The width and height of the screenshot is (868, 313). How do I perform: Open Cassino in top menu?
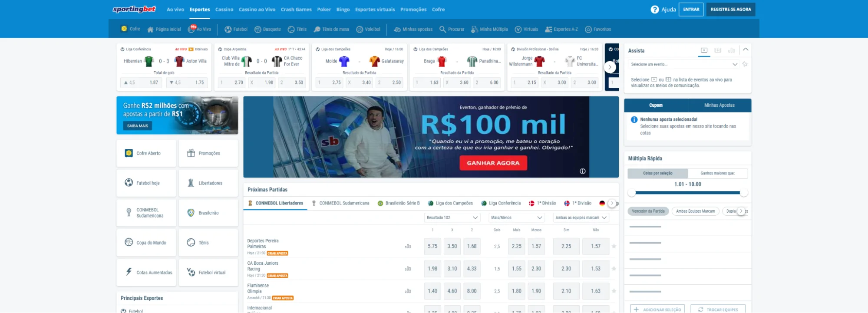pos(224,10)
